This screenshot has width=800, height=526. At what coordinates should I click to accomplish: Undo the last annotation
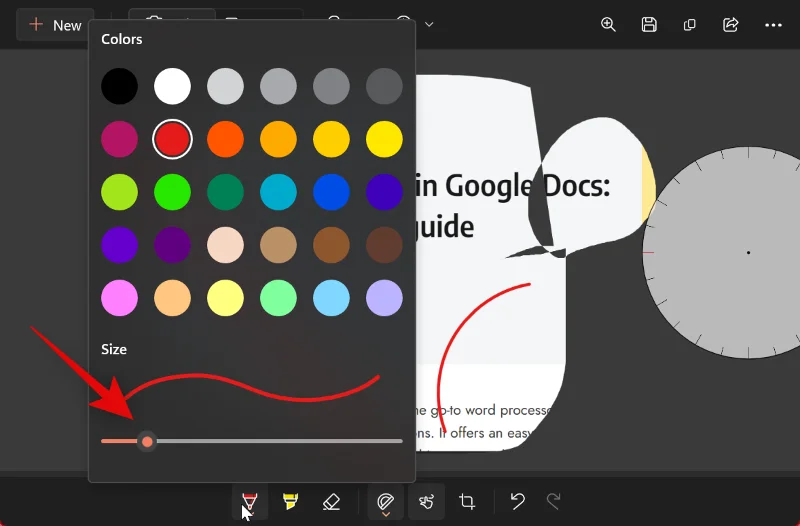pyautogui.click(x=517, y=501)
